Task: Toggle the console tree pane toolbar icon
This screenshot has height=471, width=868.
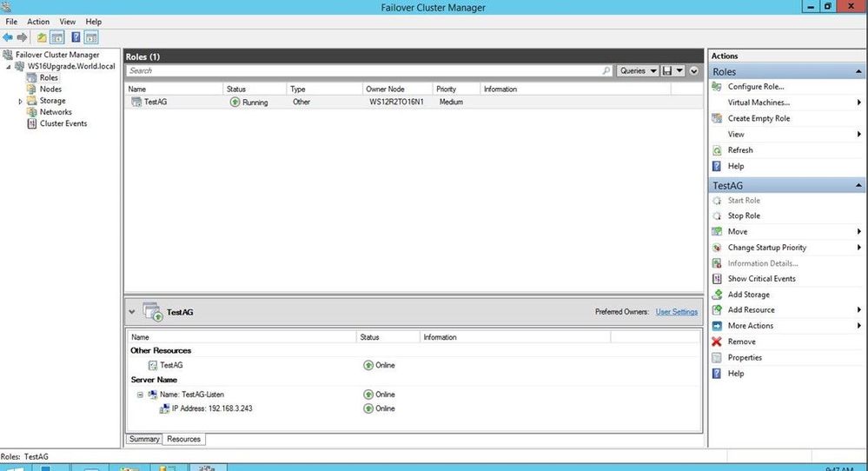Action: (x=57, y=37)
